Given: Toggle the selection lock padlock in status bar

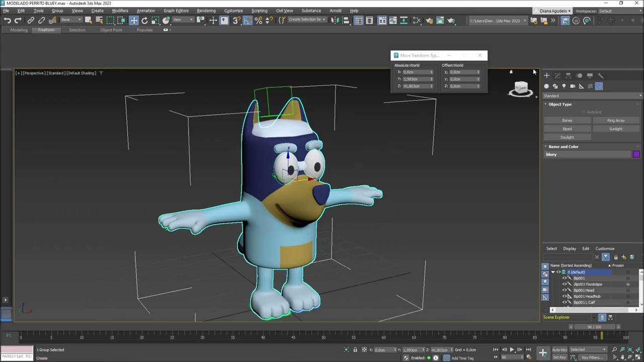Looking at the screenshot, I should (x=355, y=349).
